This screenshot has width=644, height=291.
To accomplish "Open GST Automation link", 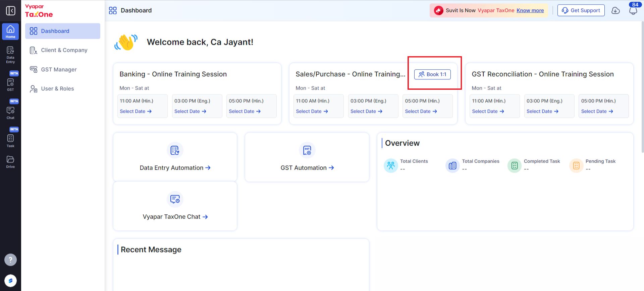I will pyautogui.click(x=307, y=168).
